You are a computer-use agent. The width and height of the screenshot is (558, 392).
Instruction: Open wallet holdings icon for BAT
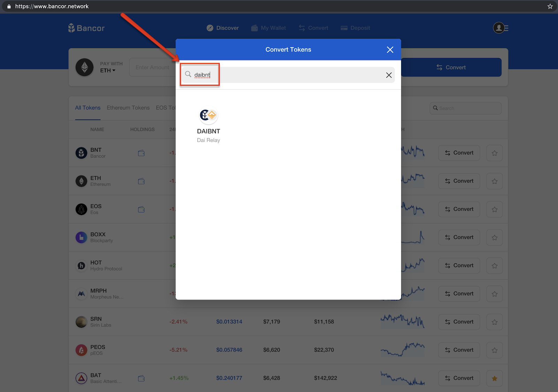coord(141,378)
